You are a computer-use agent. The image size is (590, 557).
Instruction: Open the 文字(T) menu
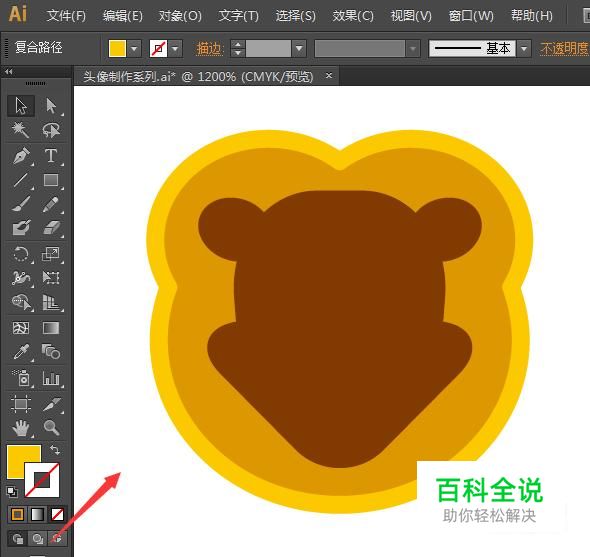click(239, 16)
